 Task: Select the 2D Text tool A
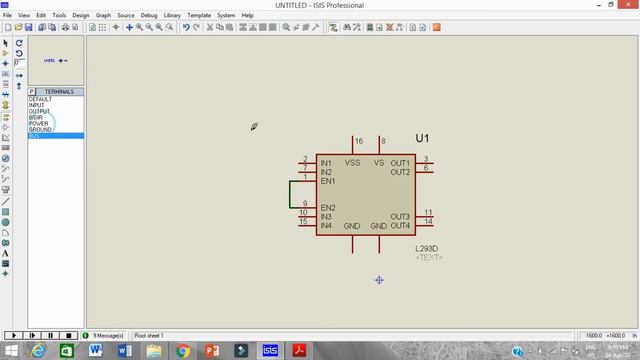(x=5, y=253)
